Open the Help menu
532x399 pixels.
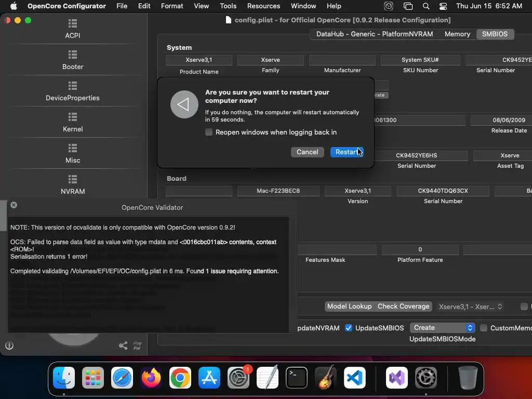tap(334, 6)
